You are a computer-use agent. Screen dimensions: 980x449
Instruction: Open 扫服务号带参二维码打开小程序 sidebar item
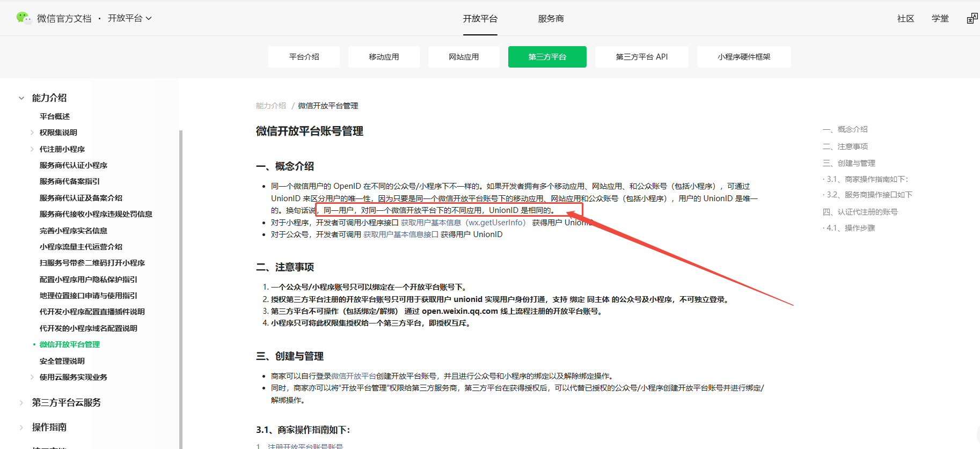pos(92,263)
